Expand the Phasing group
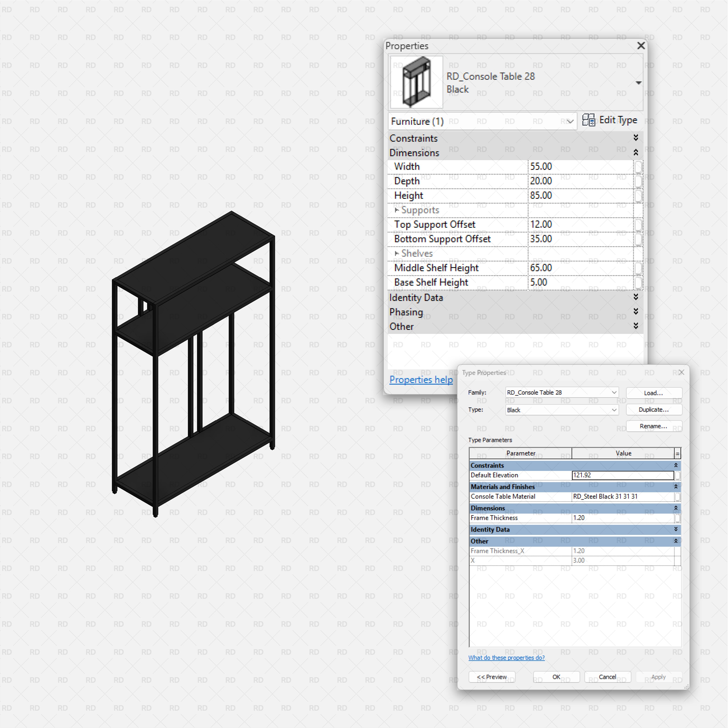 pyautogui.click(x=636, y=312)
